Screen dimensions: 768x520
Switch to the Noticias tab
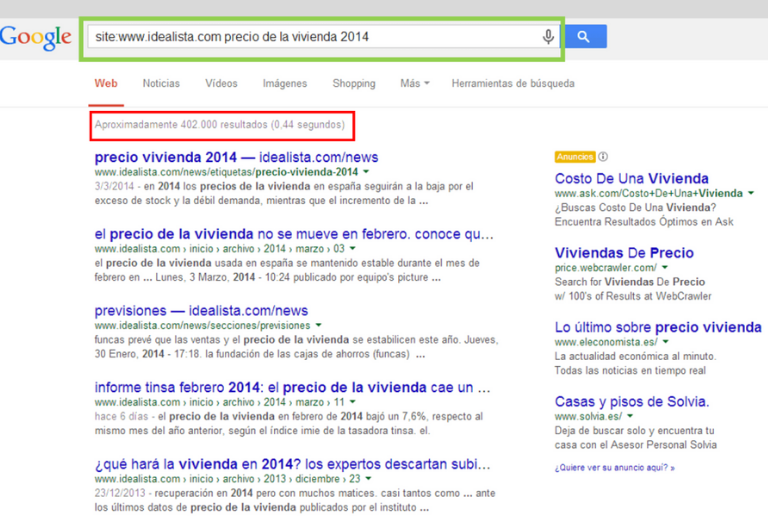click(161, 83)
